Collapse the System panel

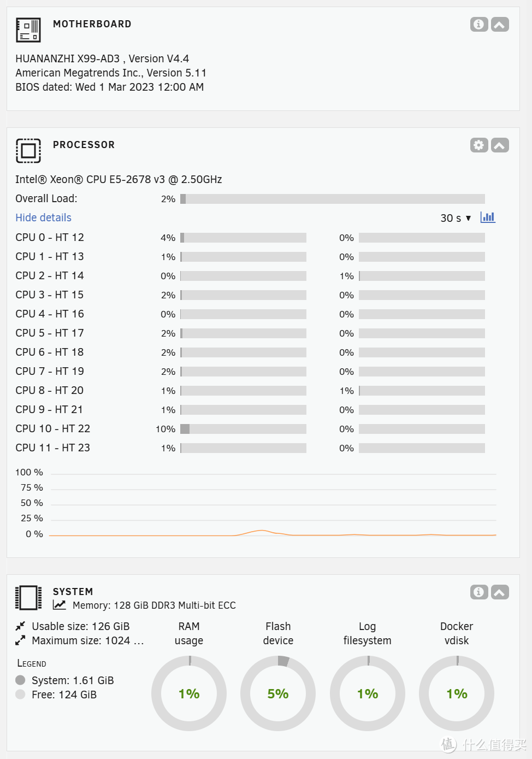[x=500, y=592]
